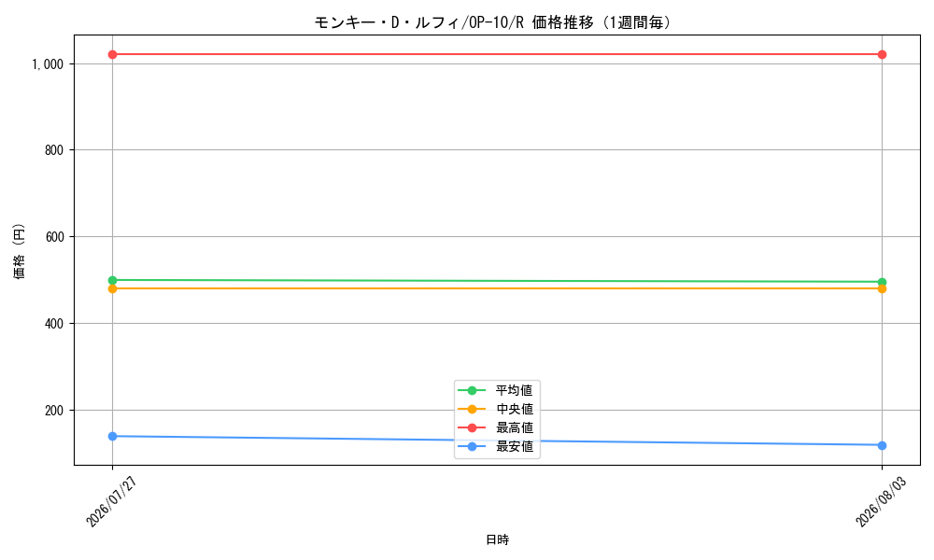
Task: Click the orange 中央値 data point at 2026/08/03
Action: pos(883,288)
